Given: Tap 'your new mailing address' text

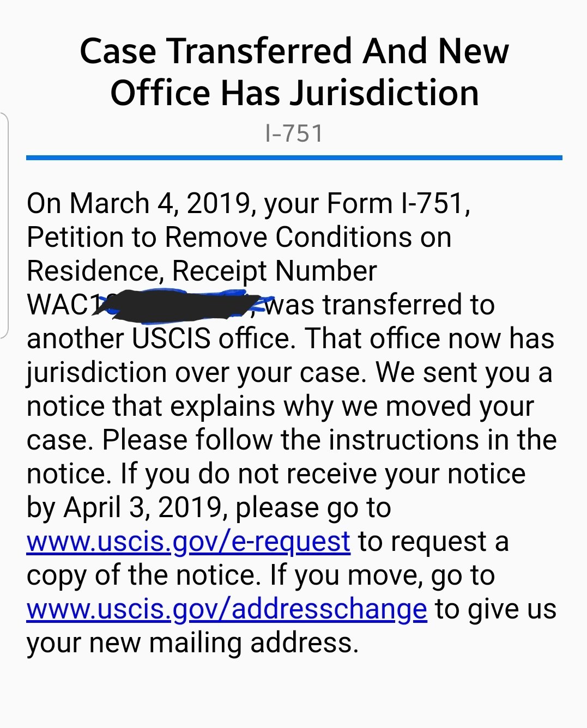Looking at the screenshot, I should 192,643.
